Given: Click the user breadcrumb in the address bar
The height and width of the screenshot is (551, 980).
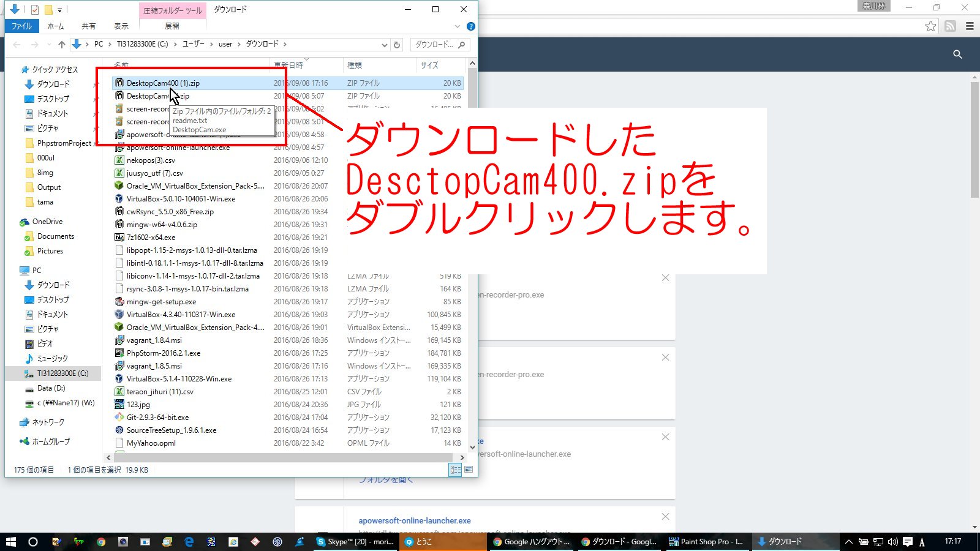Looking at the screenshot, I should [x=225, y=44].
